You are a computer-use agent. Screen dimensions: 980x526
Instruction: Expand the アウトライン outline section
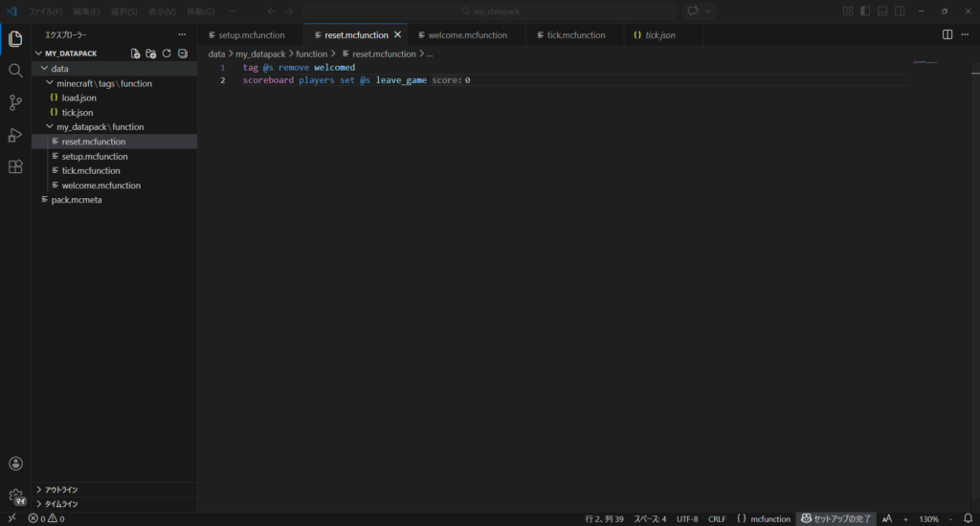(61, 490)
